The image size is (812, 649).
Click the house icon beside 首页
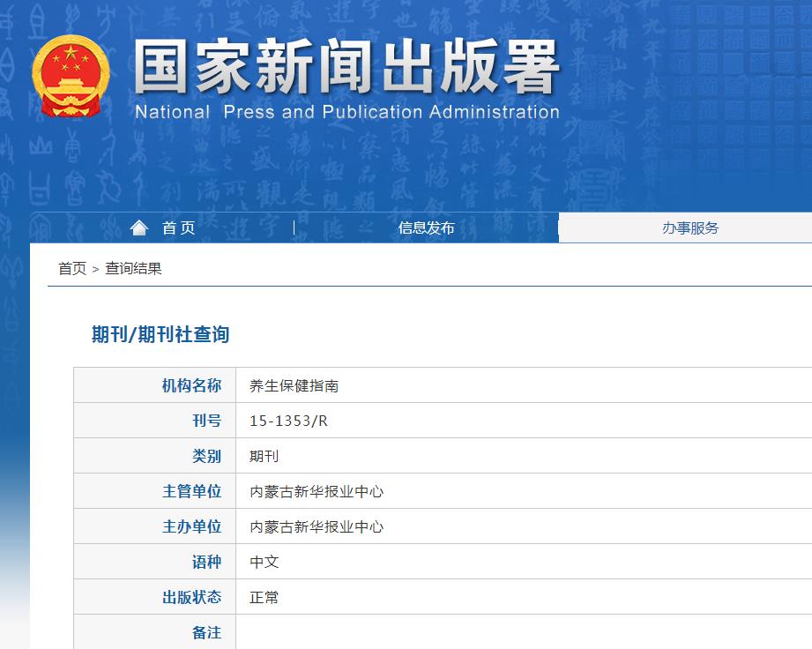point(138,227)
